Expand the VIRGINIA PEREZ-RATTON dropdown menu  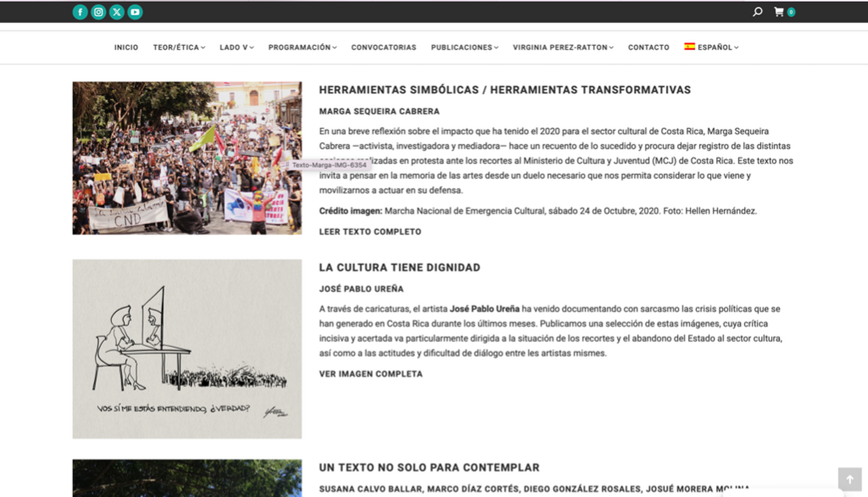click(x=563, y=47)
